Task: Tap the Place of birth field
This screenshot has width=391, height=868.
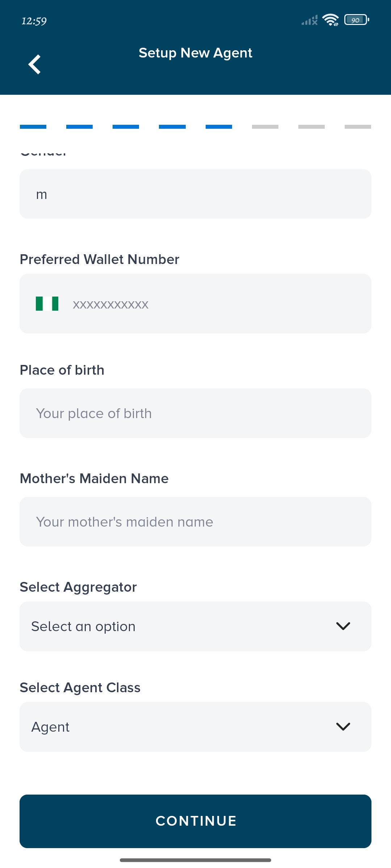Action: coord(195,413)
